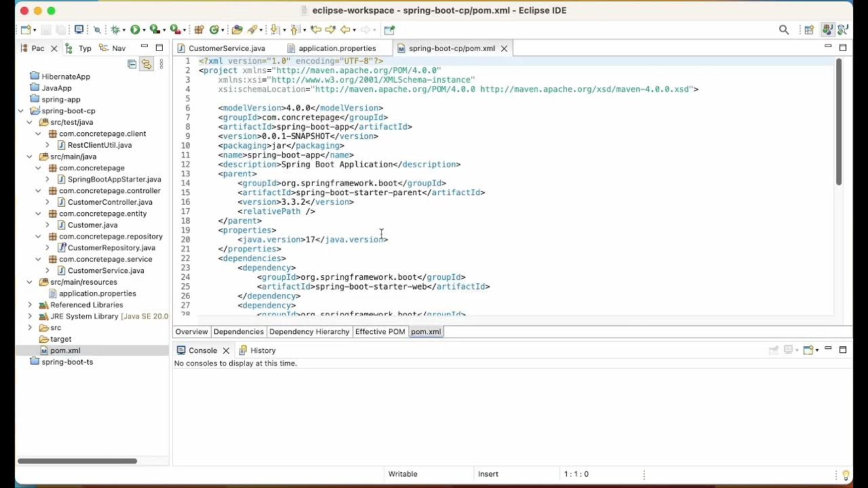Collapse the src/main/java folder
This screenshot has width=868, height=488.
30,157
